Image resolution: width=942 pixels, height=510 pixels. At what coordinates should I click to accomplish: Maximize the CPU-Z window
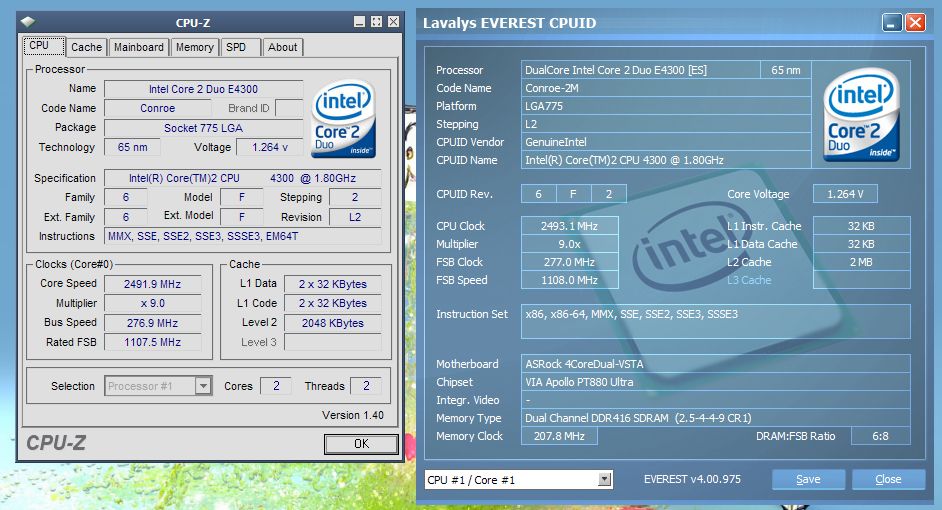(377, 22)
